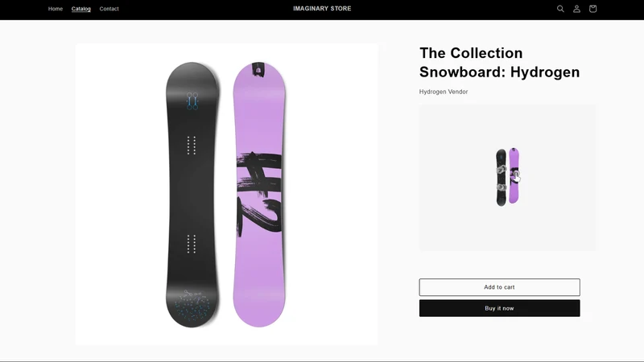Click the Hydrogen Vendor label
Image resolution: width=644 pixels, height=362 pixels.
tap(444, 92)
